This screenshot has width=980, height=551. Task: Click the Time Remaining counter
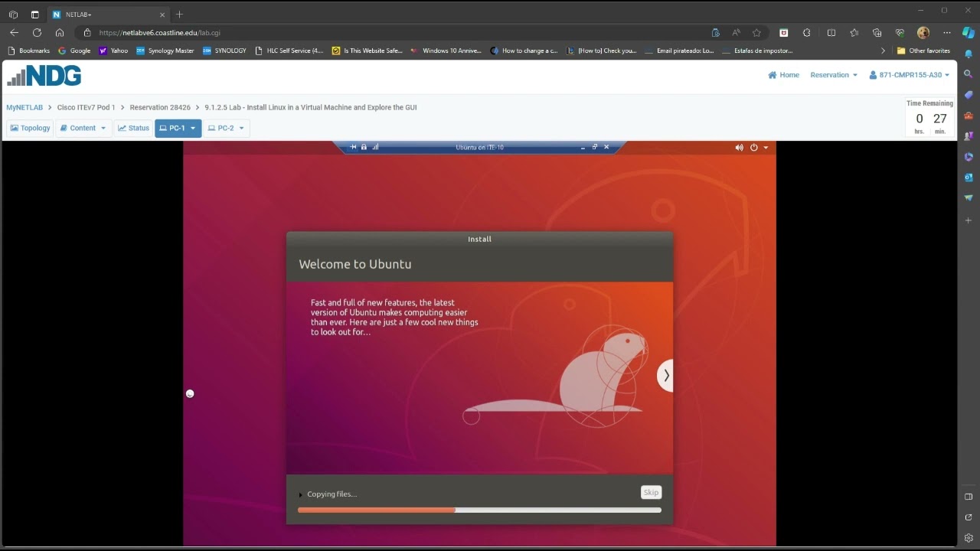pos(929,118)
